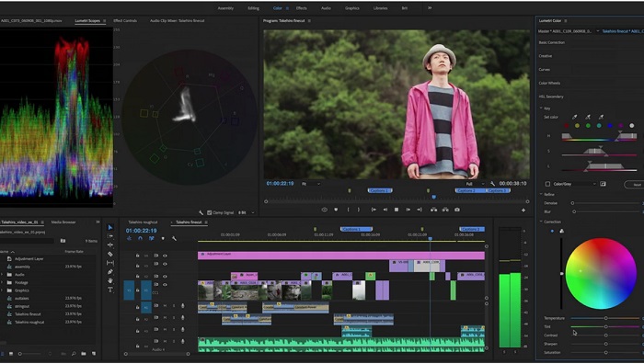Image resolution: width=644 pixels, height=364 pixels.
Task: Switch to the Audio workspace
Action: (x=326, y=8)
